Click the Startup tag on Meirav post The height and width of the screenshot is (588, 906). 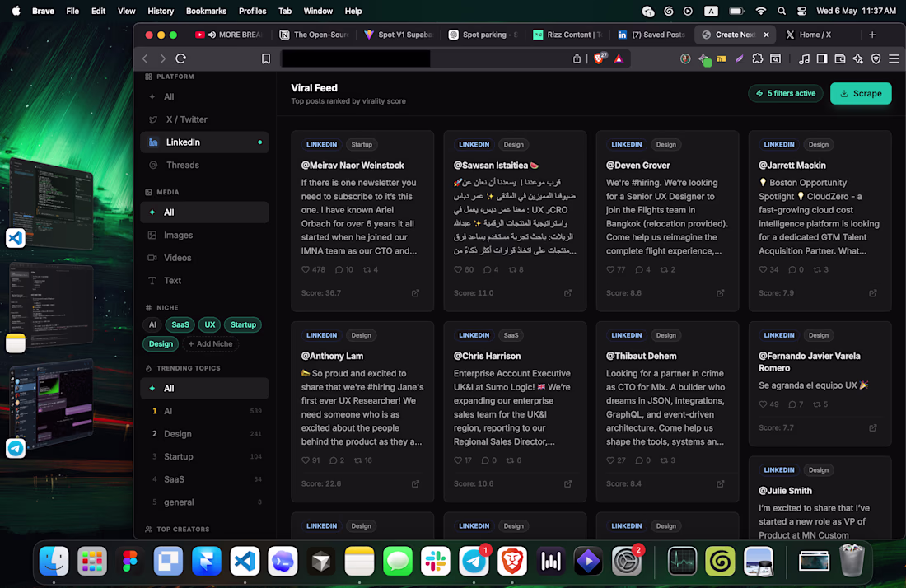point(362,144)
